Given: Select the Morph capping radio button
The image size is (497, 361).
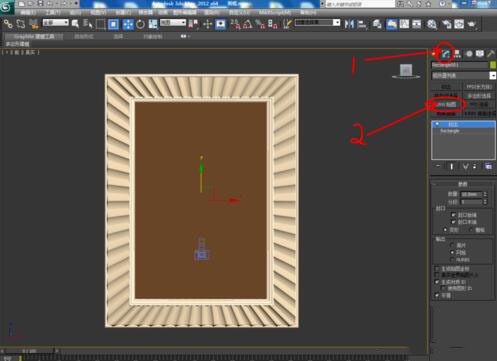Looking at the screenshot, I should click(445, 230).
